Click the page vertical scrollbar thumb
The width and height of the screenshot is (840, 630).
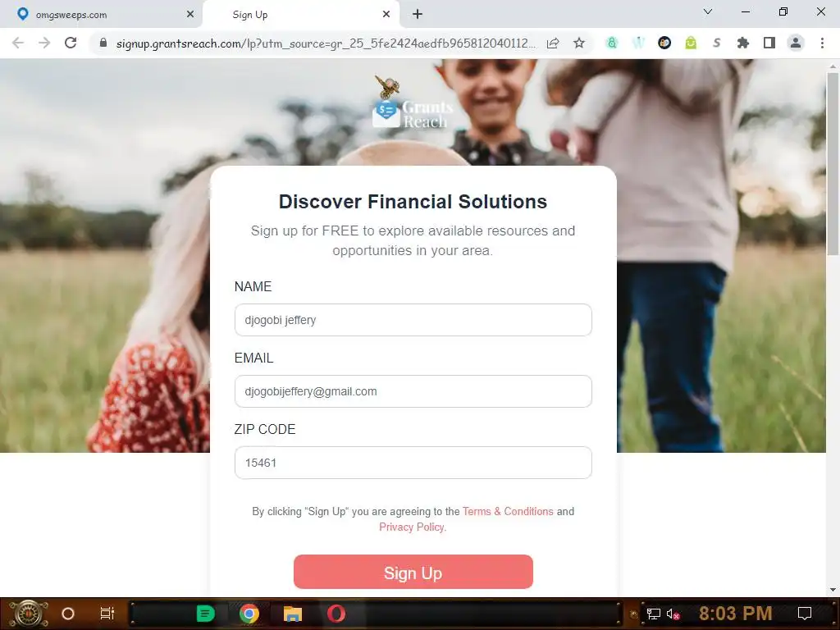click(833, 164)
